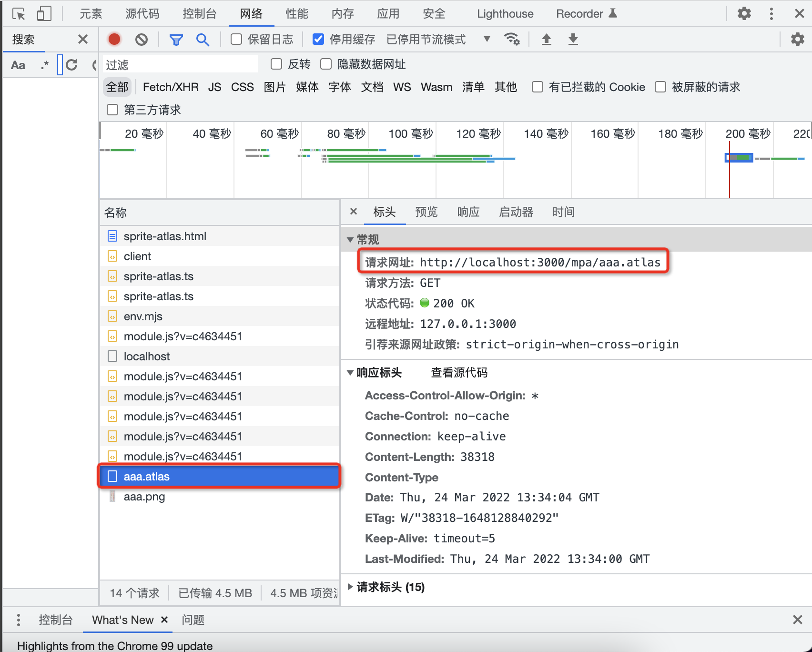
Task: Open network panel settings gear
Action: (797, 39)
